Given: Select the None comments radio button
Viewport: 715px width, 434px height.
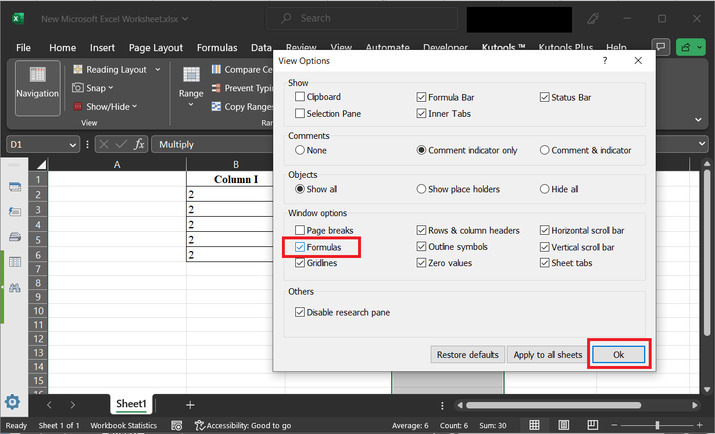Looking at the screenshot, I should [300, 150].
